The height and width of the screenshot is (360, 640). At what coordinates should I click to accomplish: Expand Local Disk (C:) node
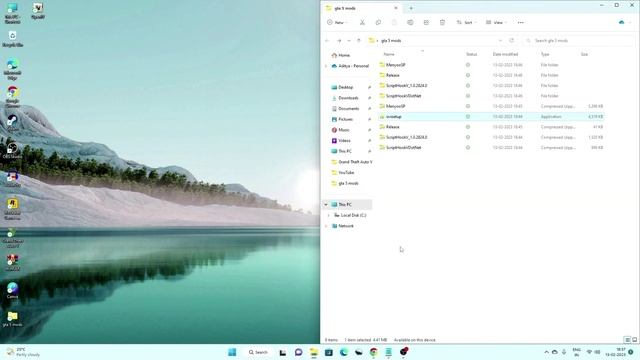click(x=329, y=215)
